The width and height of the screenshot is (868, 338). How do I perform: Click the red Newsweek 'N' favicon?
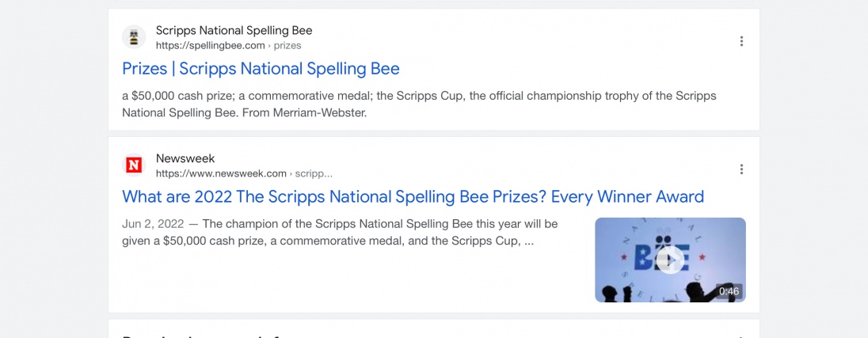(134, 165)
